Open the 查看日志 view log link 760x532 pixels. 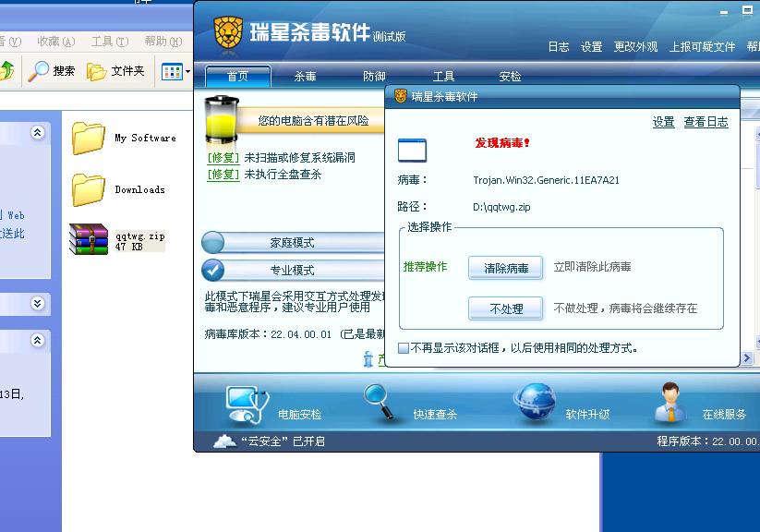click(706, 122)
